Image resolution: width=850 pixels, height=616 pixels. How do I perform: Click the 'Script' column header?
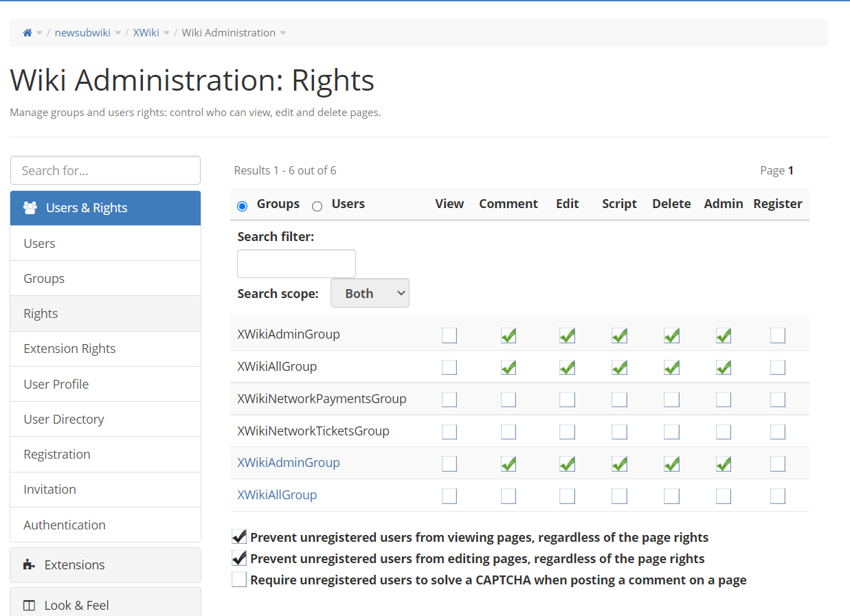click(619, 204)
